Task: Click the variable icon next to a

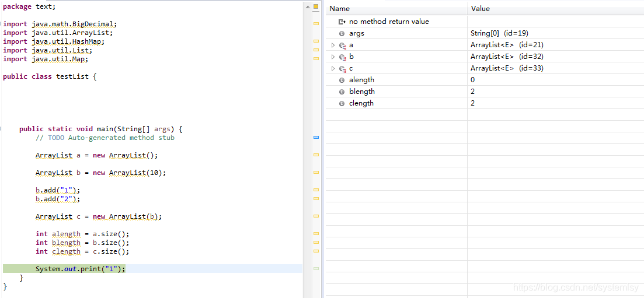Action: [x=343, y=45]
